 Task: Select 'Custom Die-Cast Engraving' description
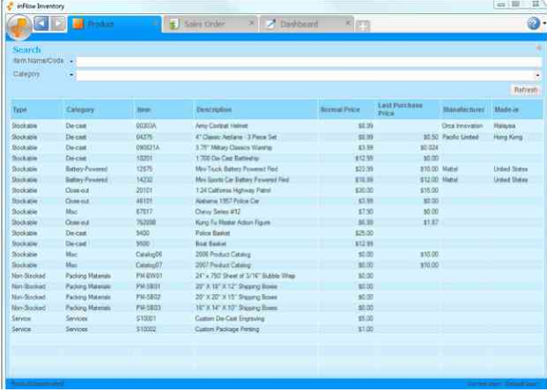230,318
